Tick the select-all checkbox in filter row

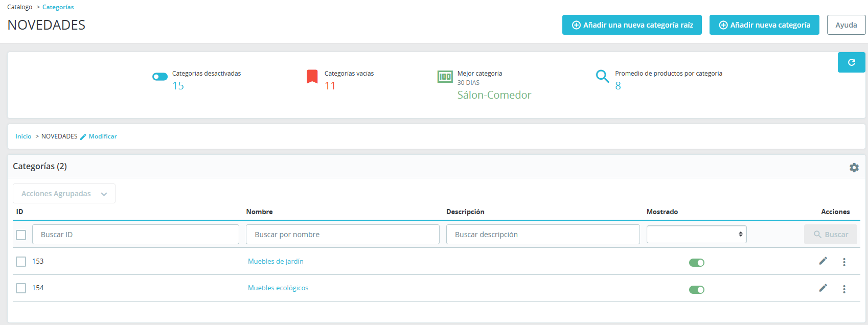point(21,235)
